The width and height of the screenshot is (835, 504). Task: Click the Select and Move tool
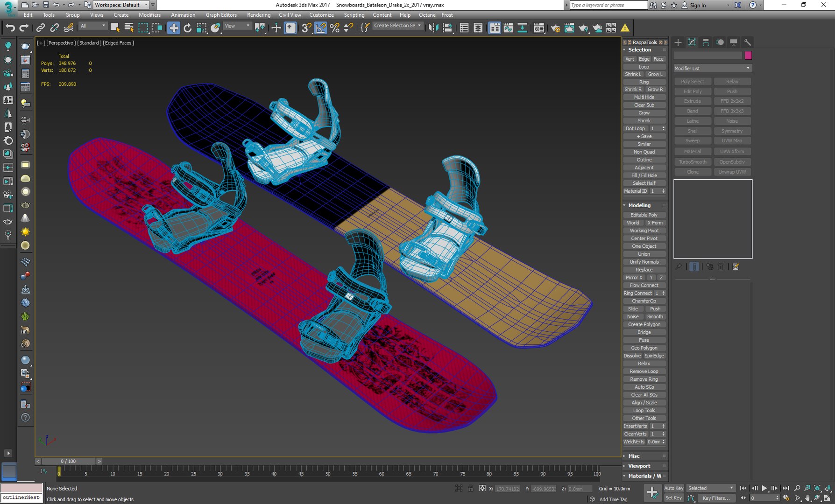tap(173, 28)
